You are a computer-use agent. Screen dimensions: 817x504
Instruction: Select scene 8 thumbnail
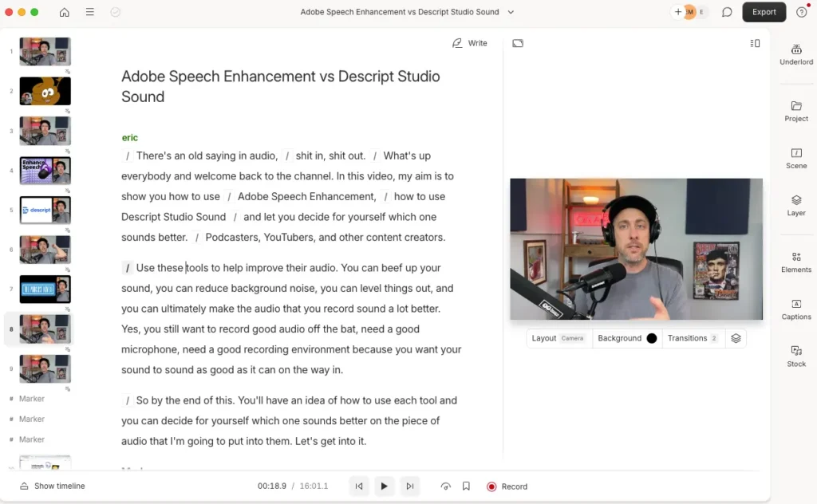[45, 329]
